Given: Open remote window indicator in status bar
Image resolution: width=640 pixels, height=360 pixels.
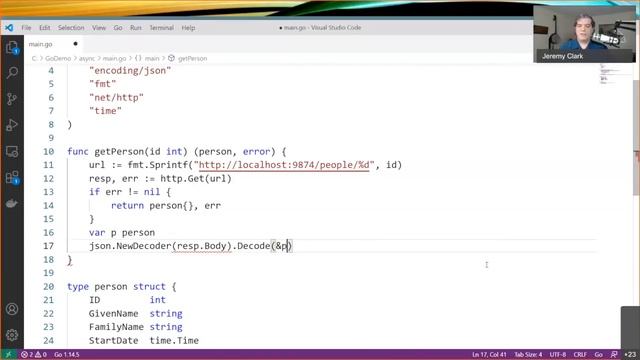Looking at the screenshot, I should click(x=8, y=354).
